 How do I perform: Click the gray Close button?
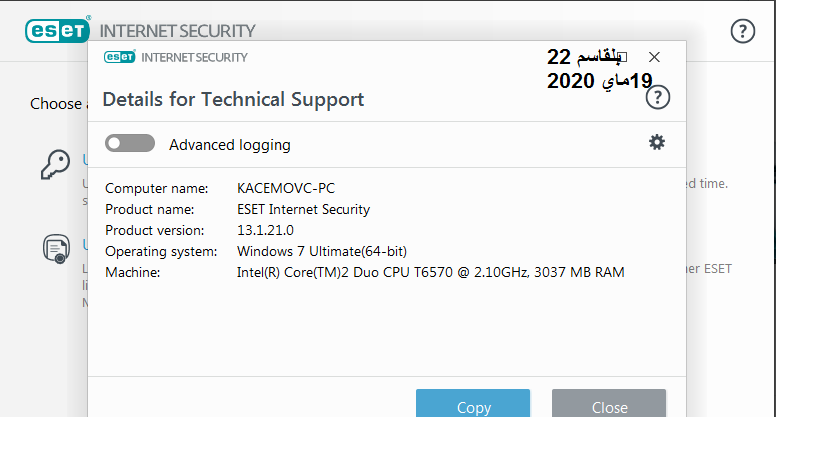609,403
